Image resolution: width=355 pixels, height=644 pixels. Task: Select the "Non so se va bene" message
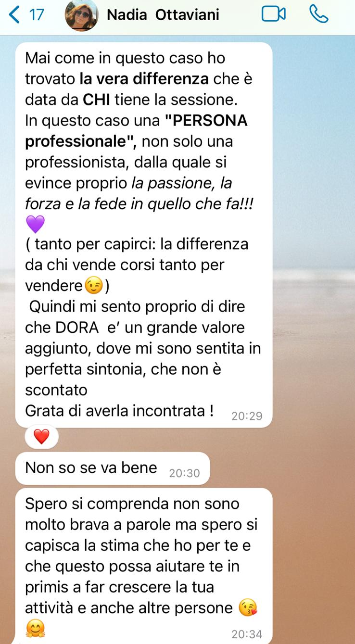[x=113, y=468]
